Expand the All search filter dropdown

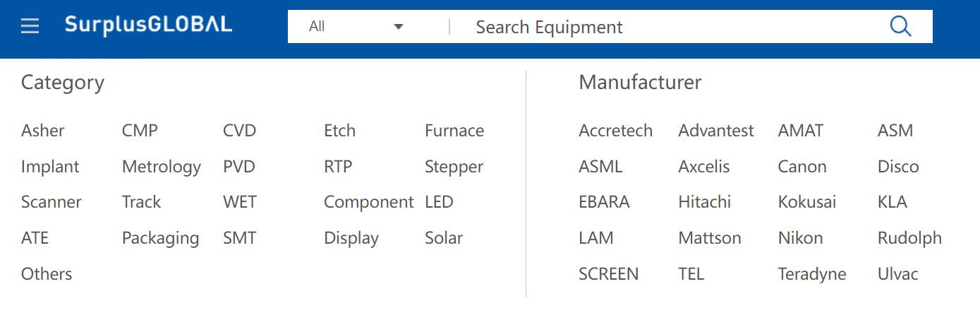click(x=356, y=26)
